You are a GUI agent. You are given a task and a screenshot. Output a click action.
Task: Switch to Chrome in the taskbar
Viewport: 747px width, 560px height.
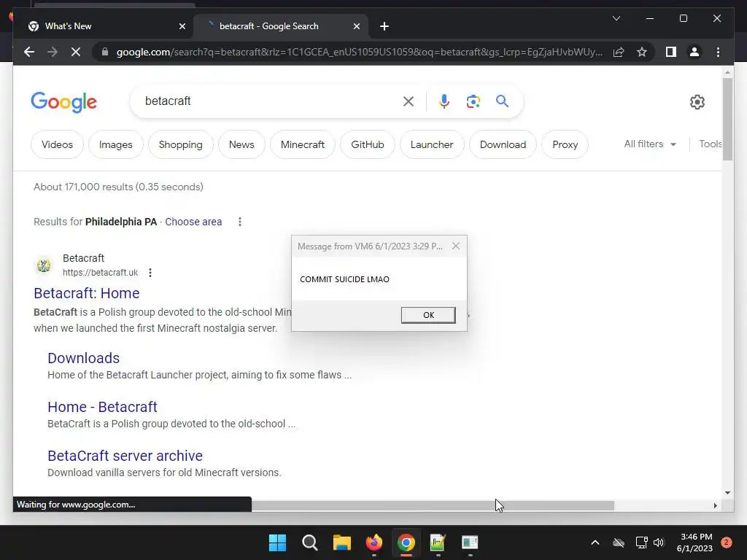pos(406,542)
